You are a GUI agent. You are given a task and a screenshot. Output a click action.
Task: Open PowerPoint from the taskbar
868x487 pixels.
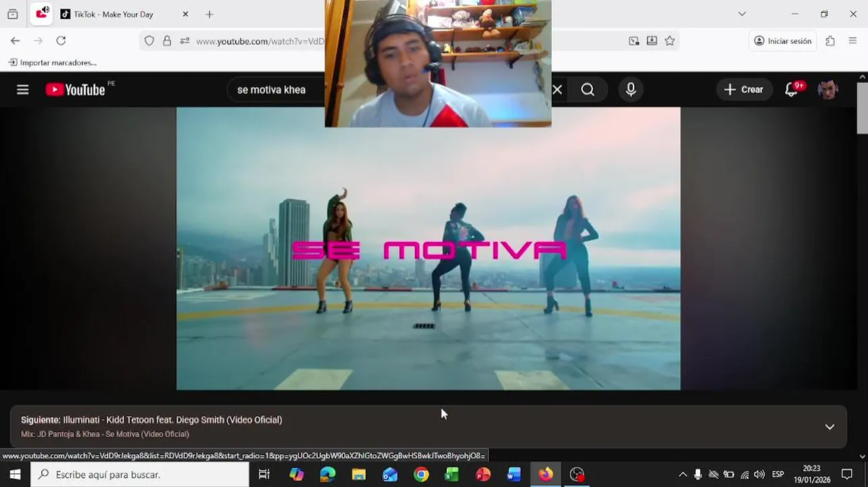pyautogui.click(x=483, y=474)
